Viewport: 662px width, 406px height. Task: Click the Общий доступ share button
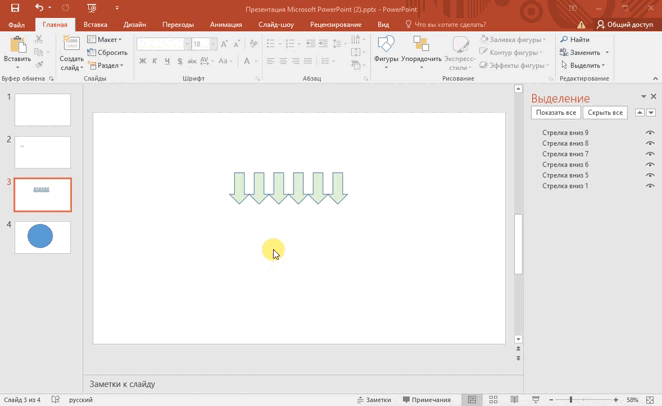625,24
